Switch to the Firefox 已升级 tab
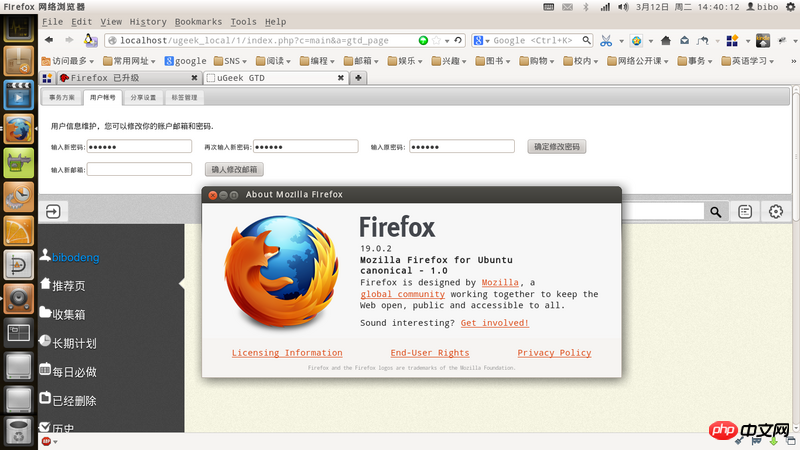Image resolution: width=800 pixels, height=450 pixels. coord(128,78)
